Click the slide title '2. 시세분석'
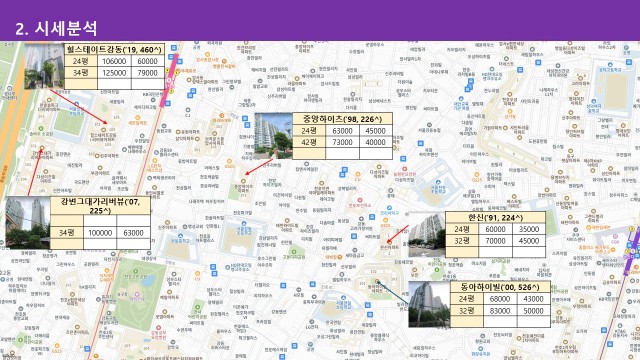Screen dimensions: 640x360 56,28
